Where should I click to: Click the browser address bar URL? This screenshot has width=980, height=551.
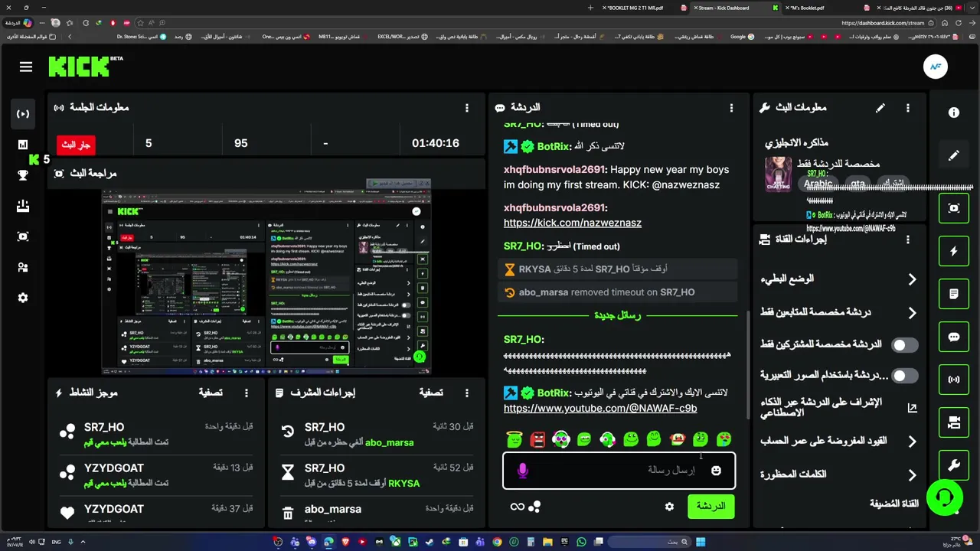pos(883,23)
